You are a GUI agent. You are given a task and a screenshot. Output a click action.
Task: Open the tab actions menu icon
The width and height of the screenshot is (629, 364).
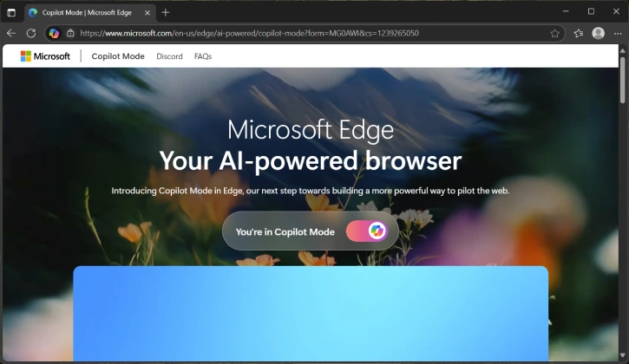(x=11, y=12)
